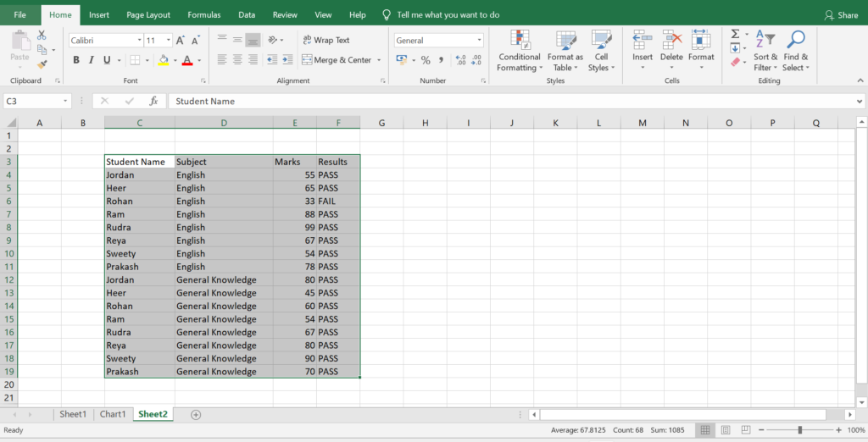Open Format as Table dropdown
868x442 pixels.
(x=565, y=51)
